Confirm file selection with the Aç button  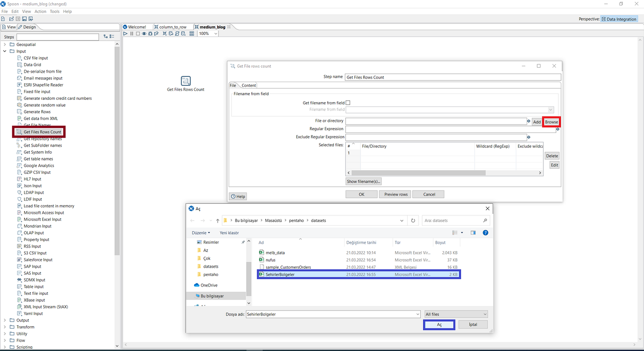(x=439, y=324)
